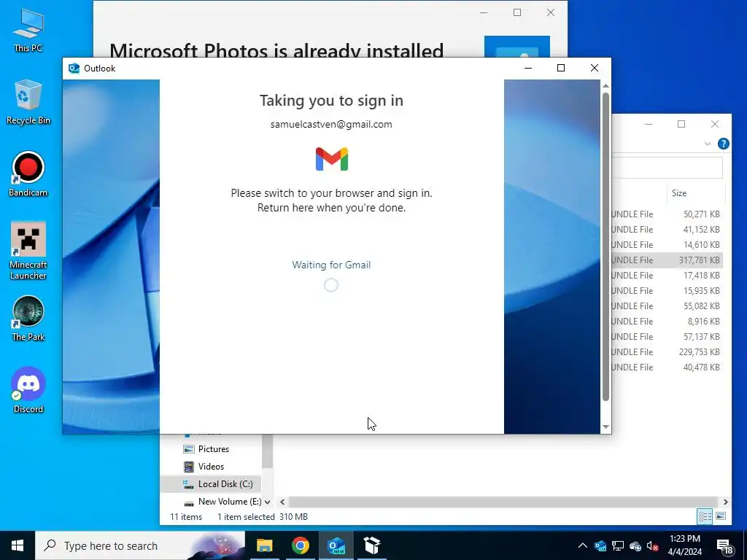Click the 41,152 KB file row
The width and height of the screenshot is (747, 560).
[667, 230]
